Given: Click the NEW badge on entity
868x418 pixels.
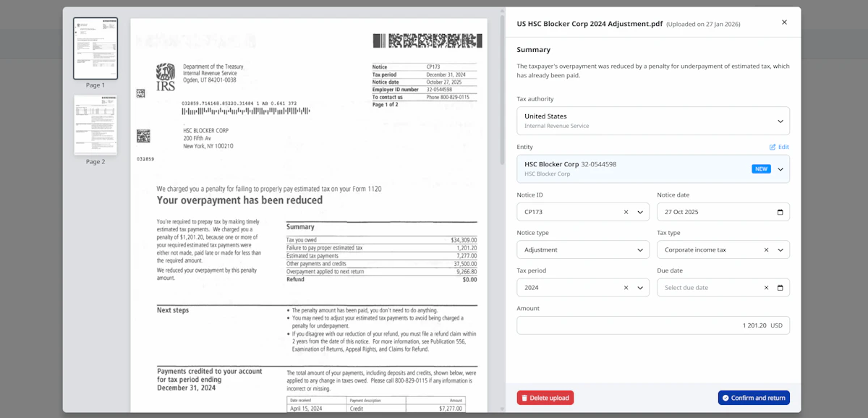Looking at the screenshot, I should [x=761, y=169].
